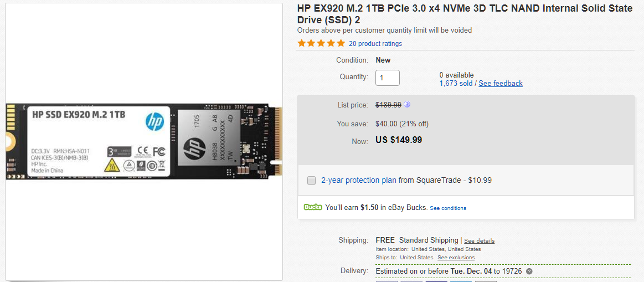Click the Quantity input field

(x=388, y=78)
